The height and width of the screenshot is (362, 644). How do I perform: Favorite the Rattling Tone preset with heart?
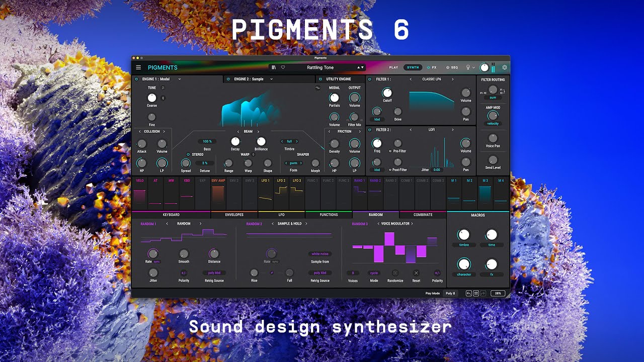[x=283, y=67]
